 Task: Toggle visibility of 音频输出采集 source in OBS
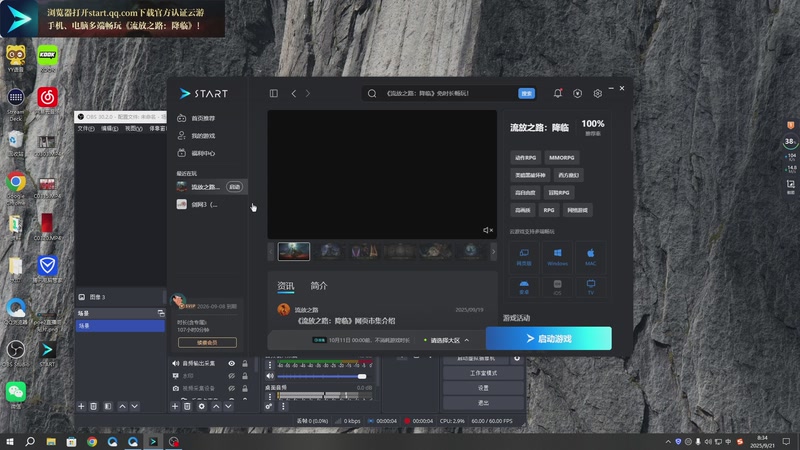pos(232,363)
